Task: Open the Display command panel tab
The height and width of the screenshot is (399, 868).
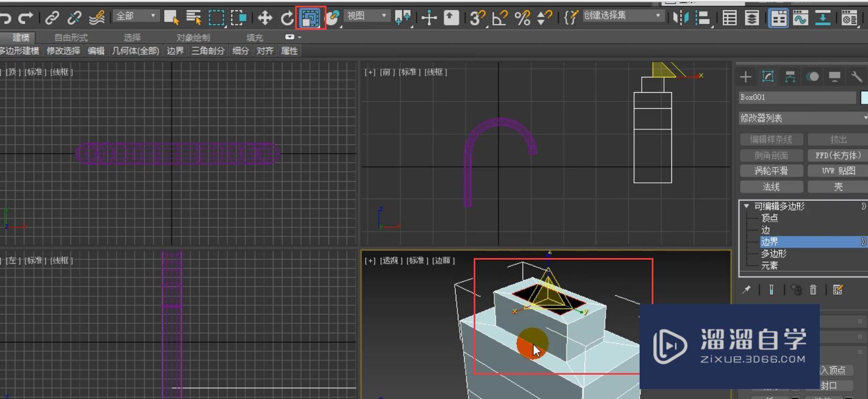Action: point(835,77)
